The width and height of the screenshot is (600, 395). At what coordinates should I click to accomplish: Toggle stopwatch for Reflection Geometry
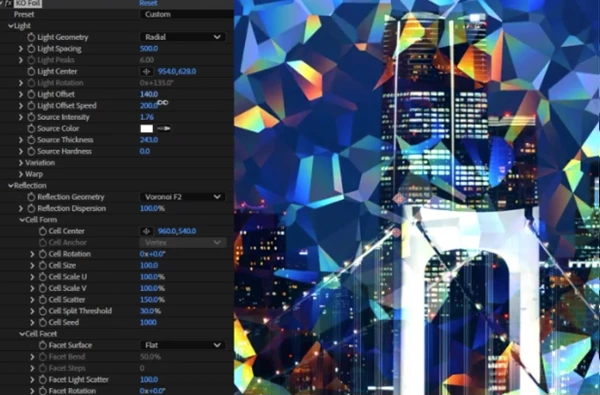31,197
